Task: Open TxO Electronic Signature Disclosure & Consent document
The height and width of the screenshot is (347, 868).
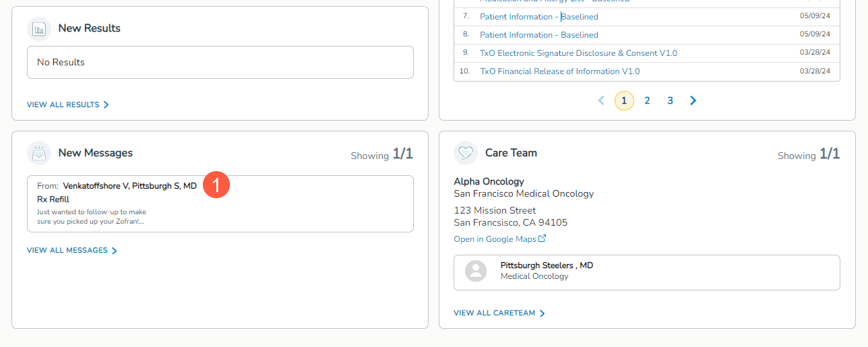Action: [x=578, y=53]
